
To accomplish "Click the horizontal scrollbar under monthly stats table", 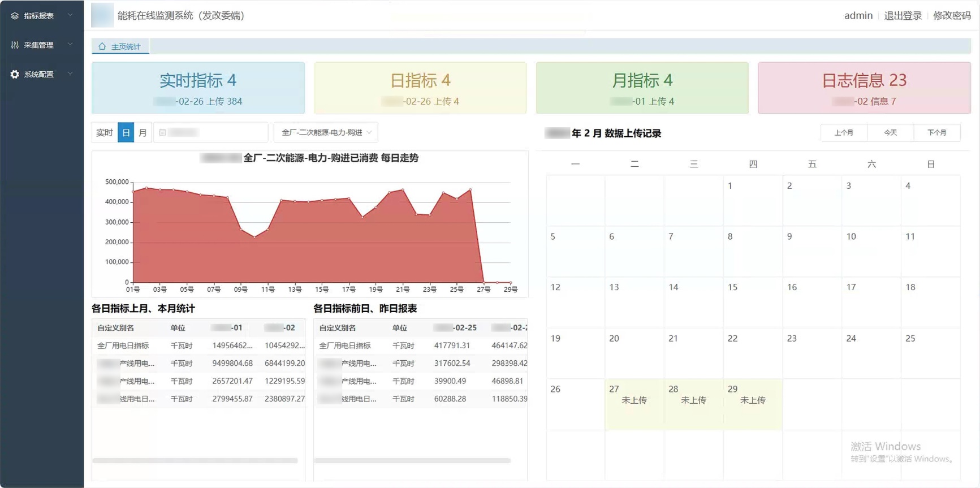I will 195,460.
